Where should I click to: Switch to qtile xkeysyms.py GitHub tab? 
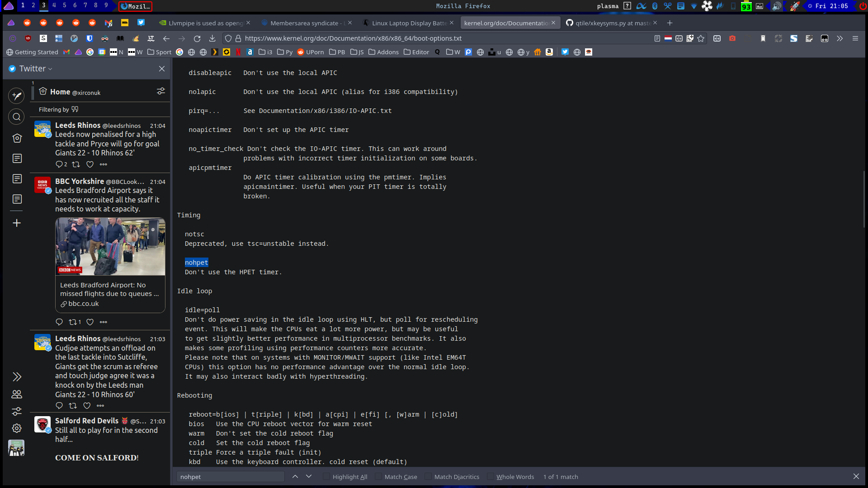(610, 23)
